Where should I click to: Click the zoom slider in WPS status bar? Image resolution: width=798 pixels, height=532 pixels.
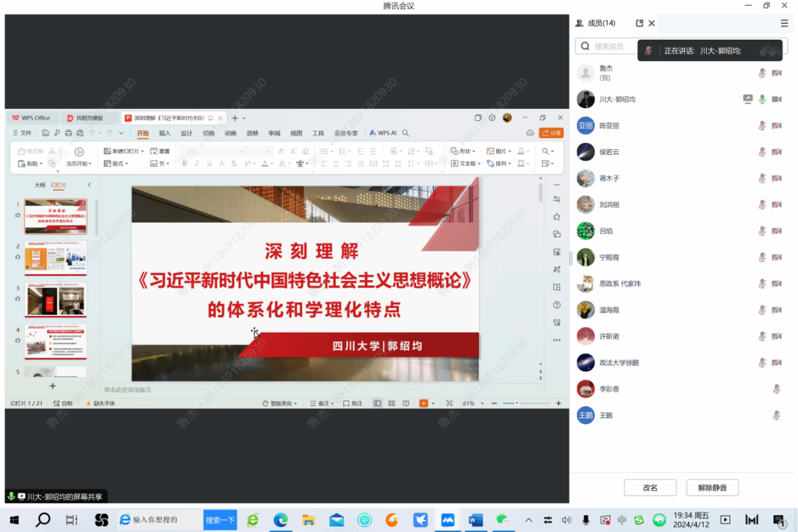tap(516, 403)
